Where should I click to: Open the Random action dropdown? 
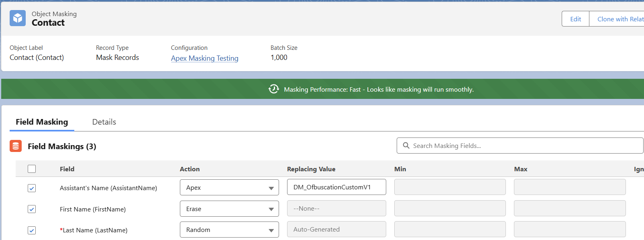point(229,230)
